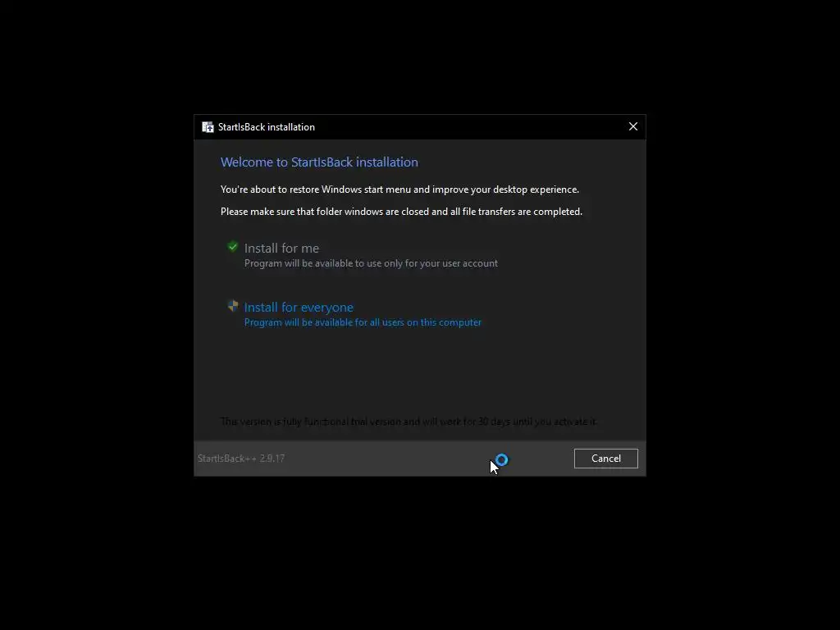Click the trial version notice text
The image size is (840, 630).
click(x=409, y=422)
